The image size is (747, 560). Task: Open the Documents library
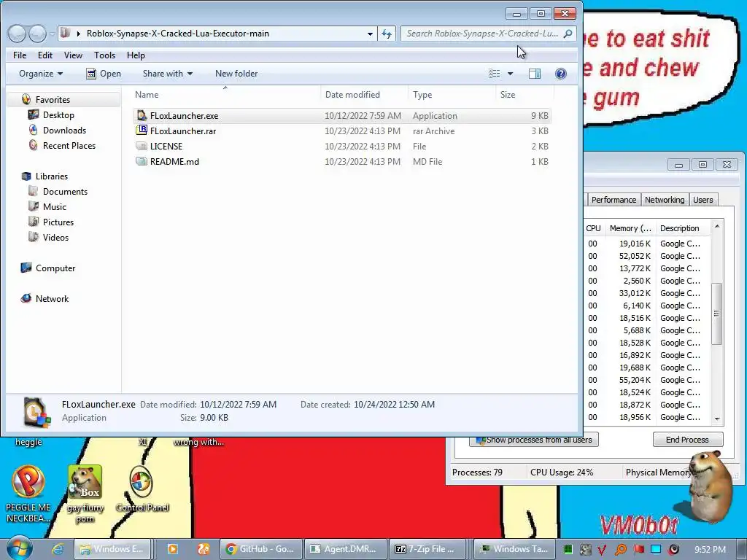point(65,192)
